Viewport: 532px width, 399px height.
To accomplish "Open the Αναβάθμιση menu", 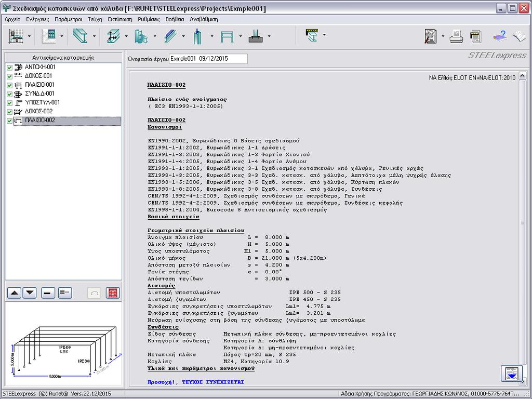I will 204,19.
